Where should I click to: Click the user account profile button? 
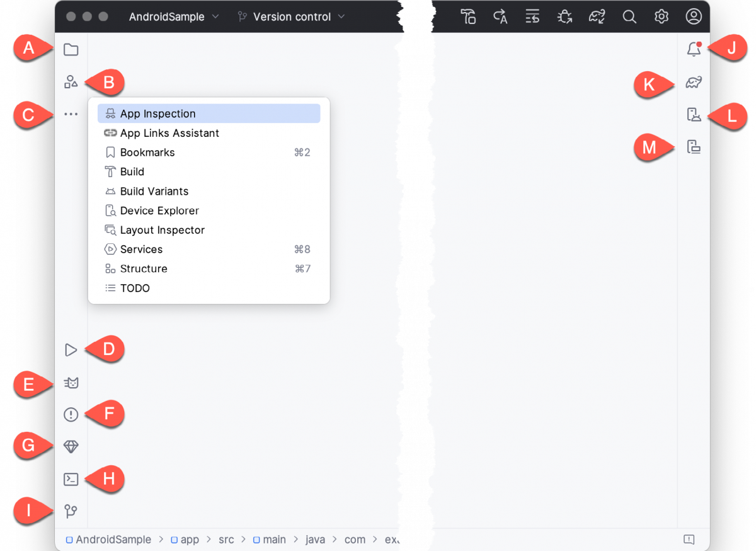(x=694, y=16)
